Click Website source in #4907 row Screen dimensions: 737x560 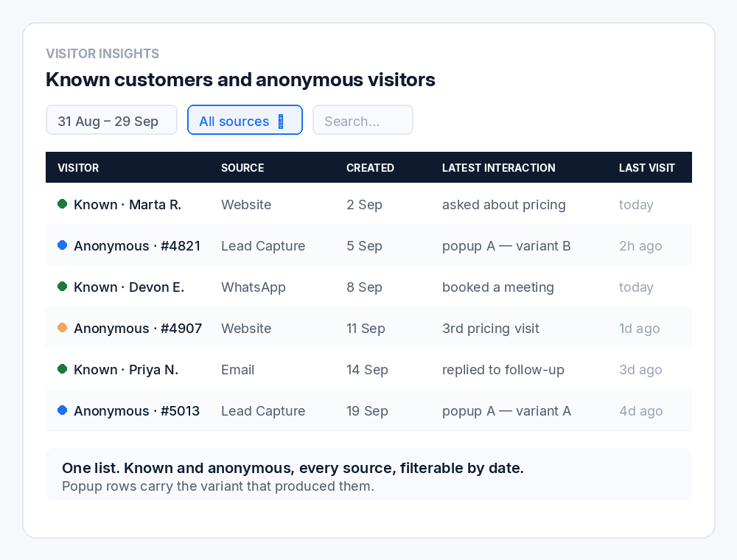(246, 329)
